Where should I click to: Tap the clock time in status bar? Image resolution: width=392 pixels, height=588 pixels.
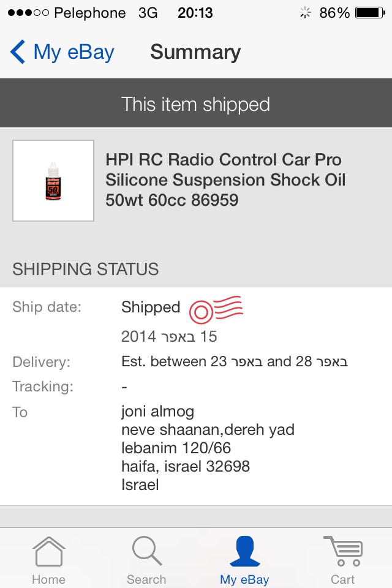click(195, 13)
